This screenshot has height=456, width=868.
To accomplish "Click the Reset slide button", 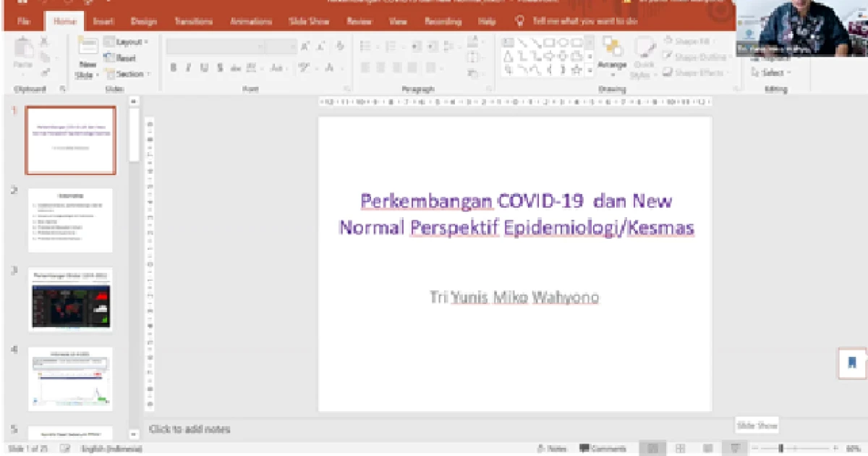I will (x=120, y=58).
